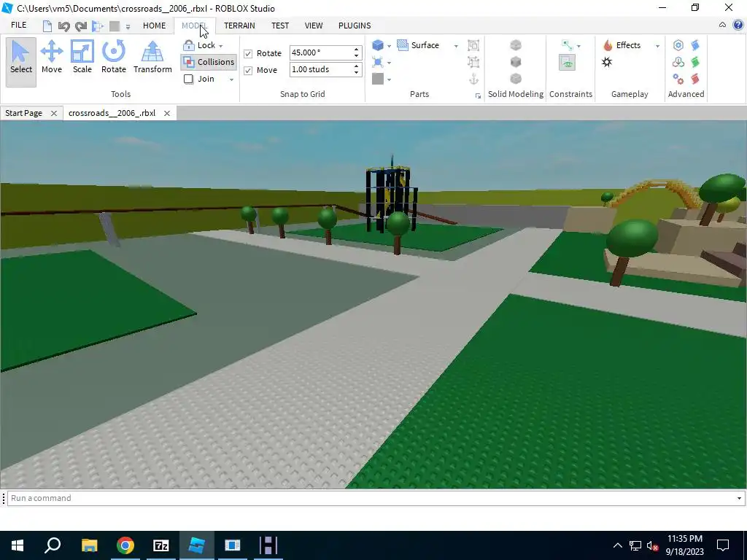Uncheck the Move snap checkbox
This screenshot has height=560, width=747.
(248, 71)
